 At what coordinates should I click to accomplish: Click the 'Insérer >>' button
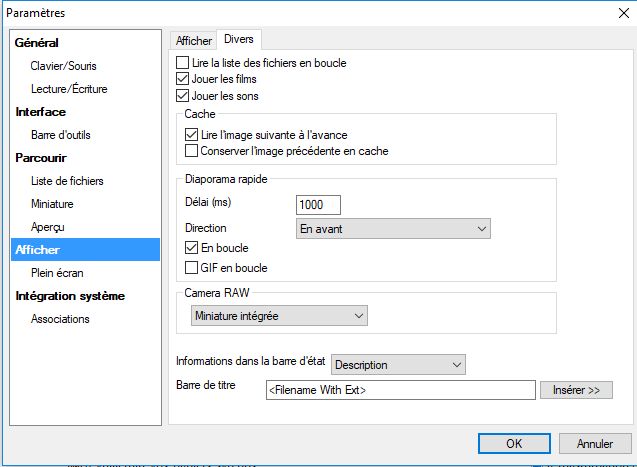576,390
